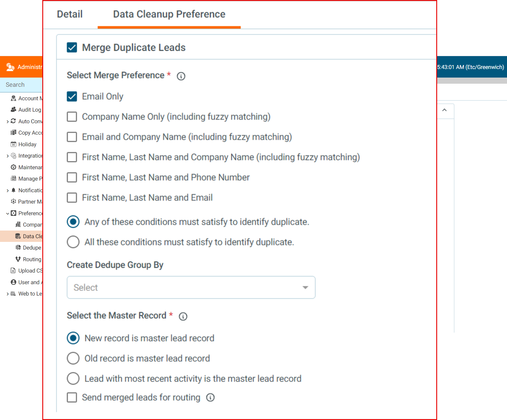Viewport: 507px width, 420px height.
Task: Select Any of these conditions radio button
Action: [x=73, y=222]
